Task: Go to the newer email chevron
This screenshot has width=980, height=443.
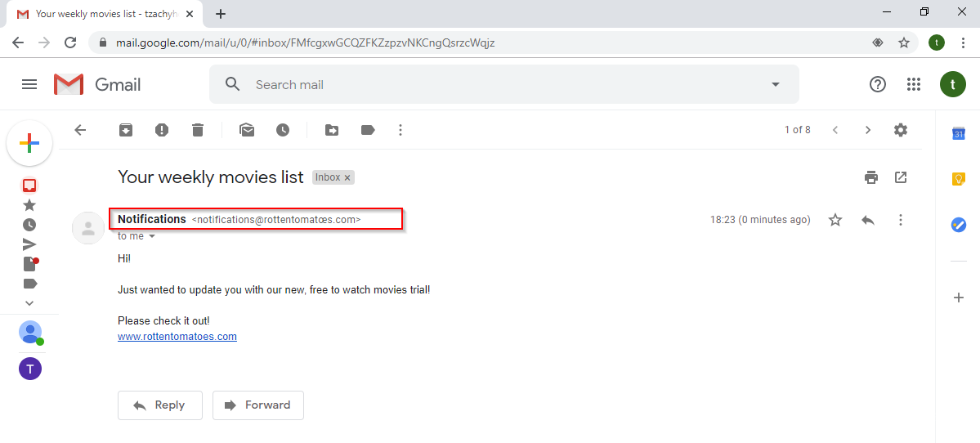Action: (x=835, y=130)
